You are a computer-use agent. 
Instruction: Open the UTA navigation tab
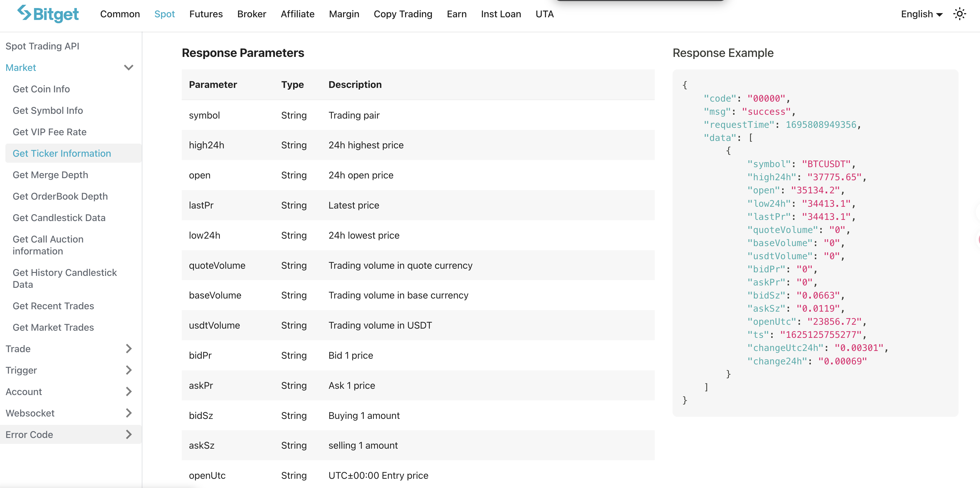(x=544, y=14)
